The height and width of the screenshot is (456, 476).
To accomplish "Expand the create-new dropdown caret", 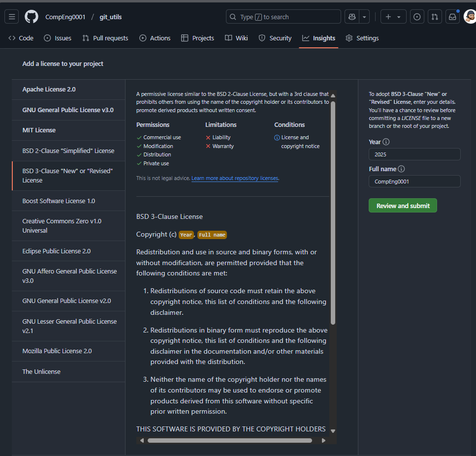I will click(399, 17).
